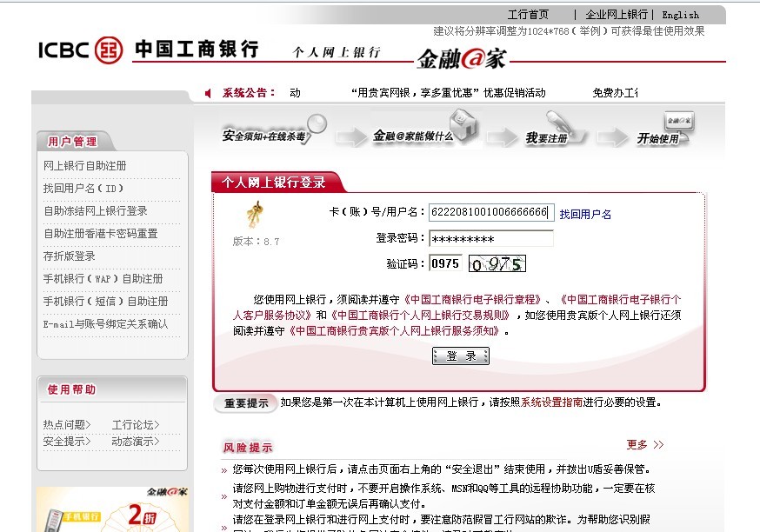Click 更多>> in the 风险提示 section
The image size is (760, 532).
(x=644, y=442)
